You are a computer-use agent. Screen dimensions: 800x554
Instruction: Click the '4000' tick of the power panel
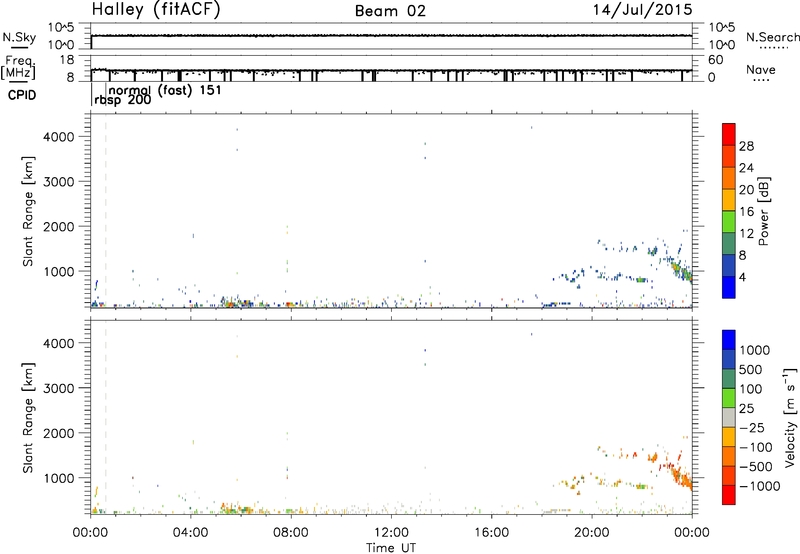59,137
